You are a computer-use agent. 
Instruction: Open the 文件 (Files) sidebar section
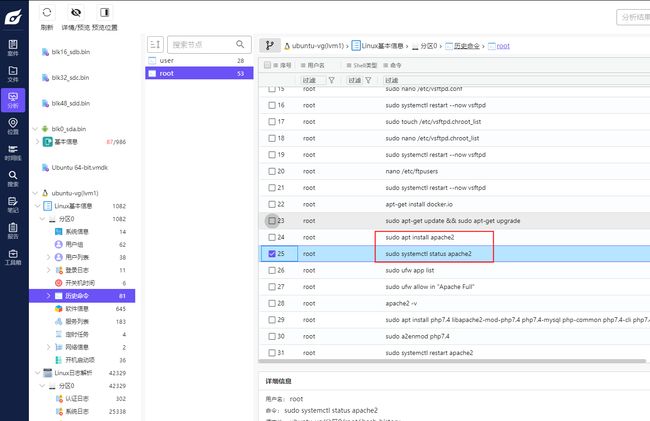[13, 74]
